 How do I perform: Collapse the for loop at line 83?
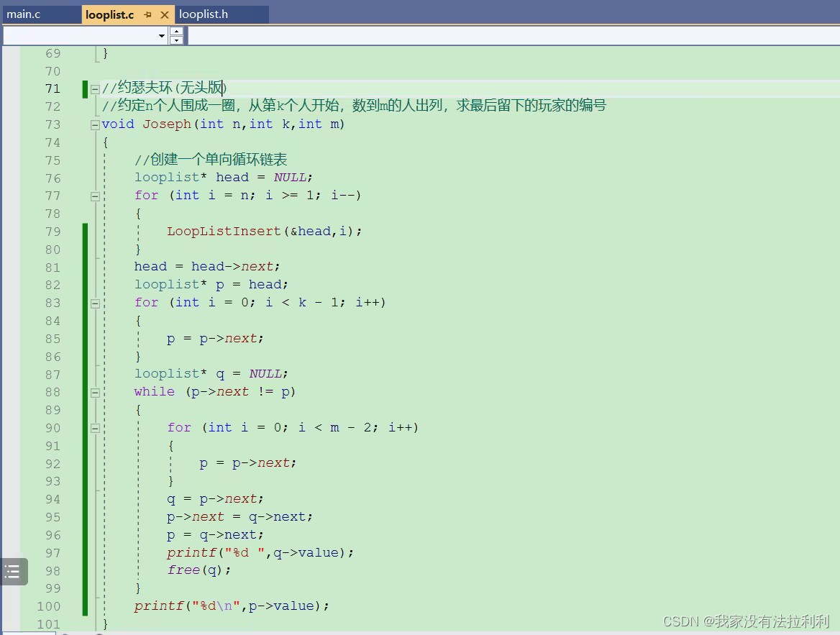click(x=95, y=303)
